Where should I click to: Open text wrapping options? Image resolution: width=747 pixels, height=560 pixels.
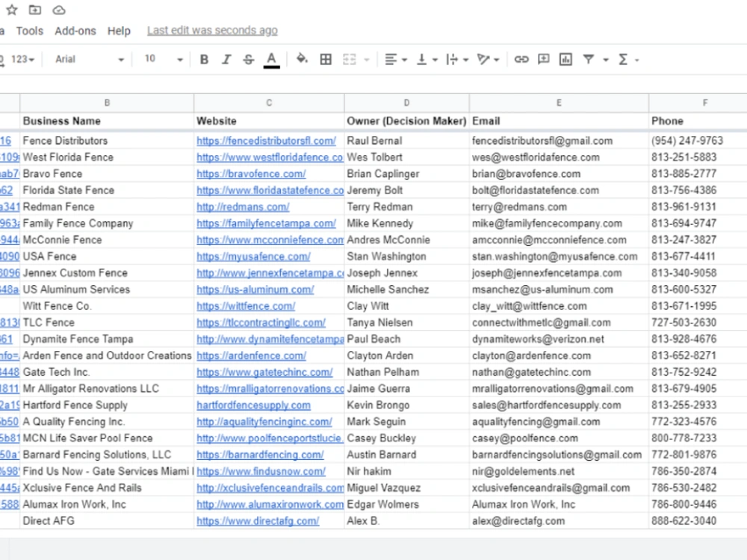457,60
